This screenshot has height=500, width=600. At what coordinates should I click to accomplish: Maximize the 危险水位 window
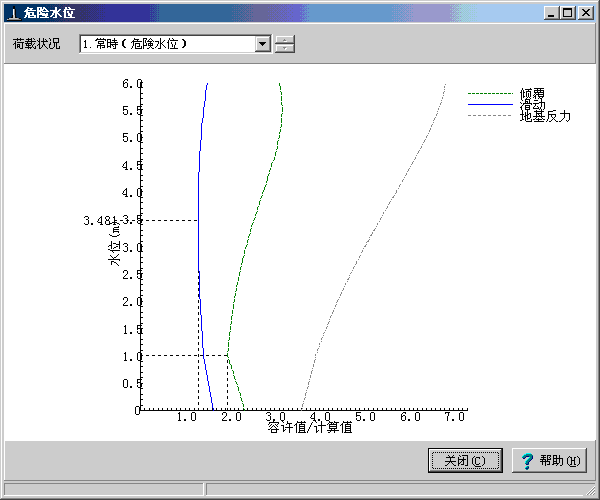point(568,13)
